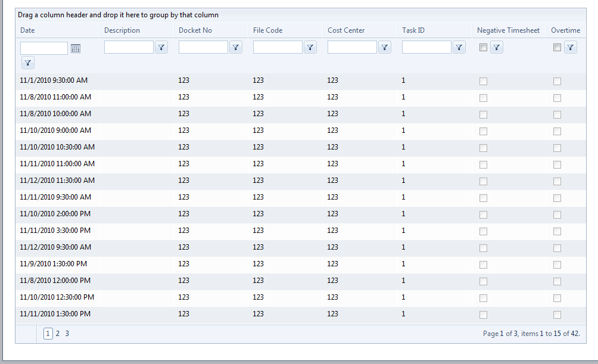Click the Date column filter icon
Screen dimensions: 598x364
[x=28, y=62]
